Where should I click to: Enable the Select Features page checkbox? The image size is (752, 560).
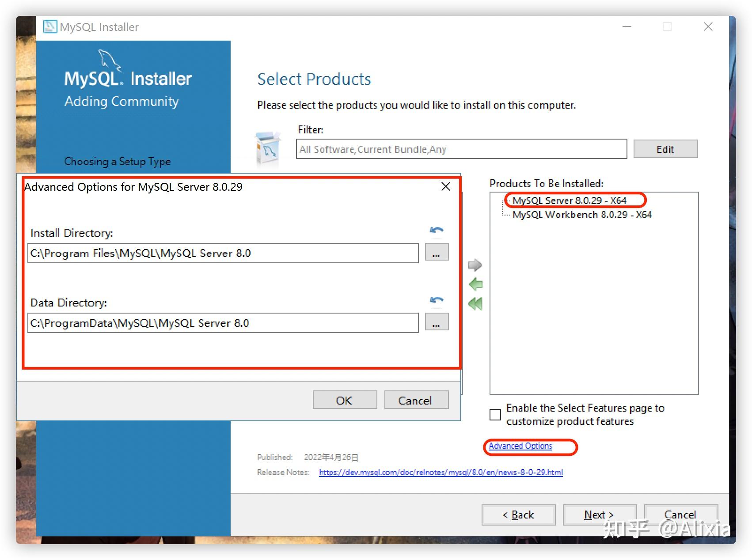click(x=495, y=414)
